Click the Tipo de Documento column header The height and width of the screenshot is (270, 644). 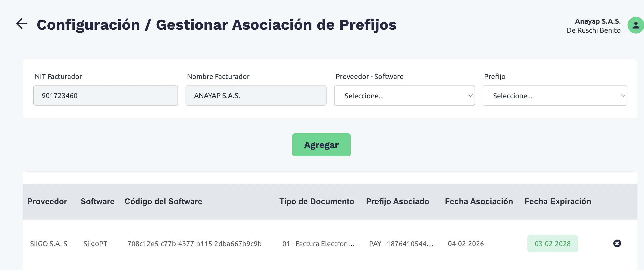317,201
